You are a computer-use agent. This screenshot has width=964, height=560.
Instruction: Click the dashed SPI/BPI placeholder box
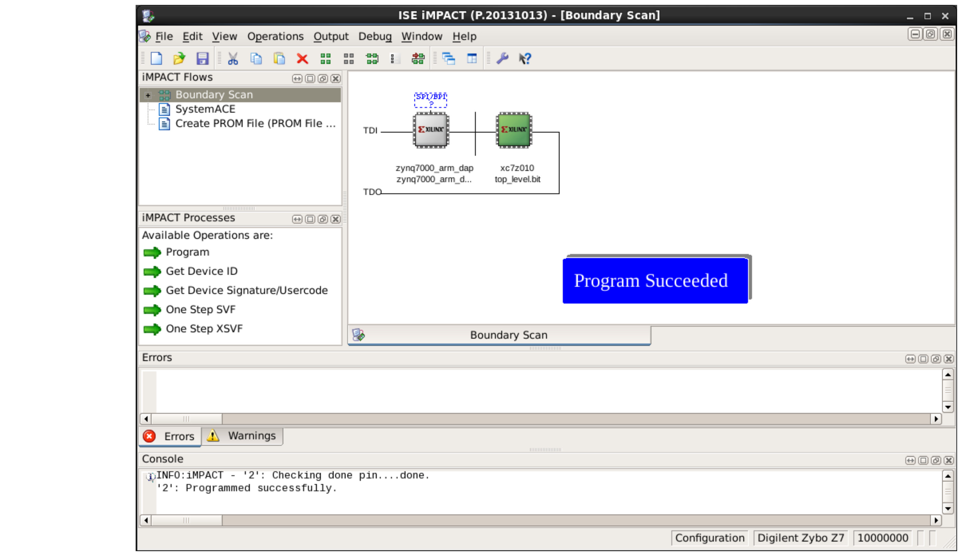click(431, 100)
